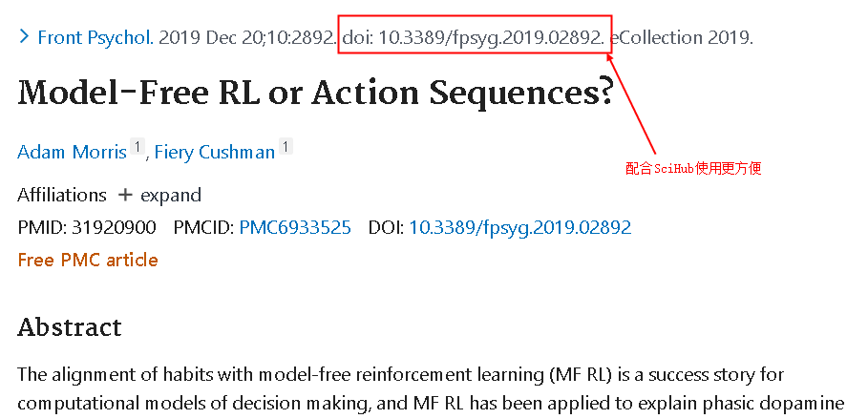Open author Fiery Cushman link
The image size is (868, 419).
pos(214,152)
